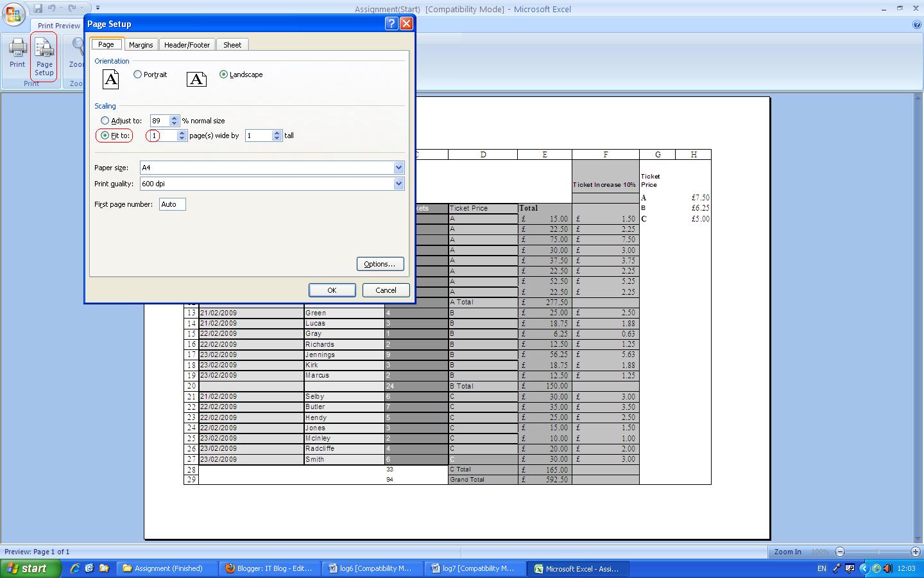Click the First page number field

tap(173, 204)
